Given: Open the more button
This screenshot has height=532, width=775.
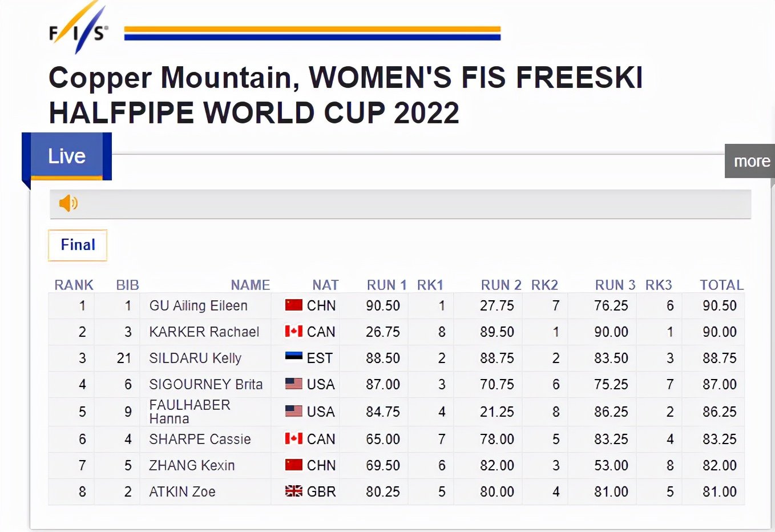Looking at the screenshot, I should coord(751,162).
